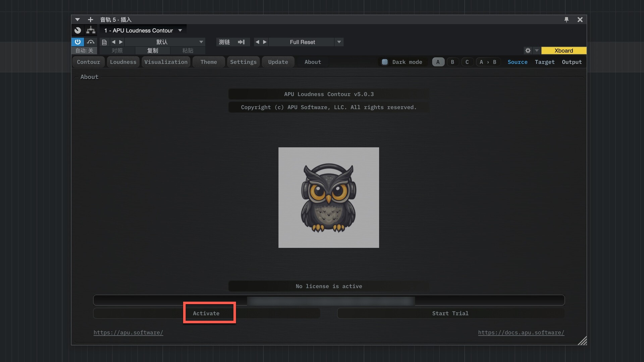Image resolution: width=644 pixels, height=362 pixels.
Task: Click the plus icon to add insert
Action: click(90, 19)
